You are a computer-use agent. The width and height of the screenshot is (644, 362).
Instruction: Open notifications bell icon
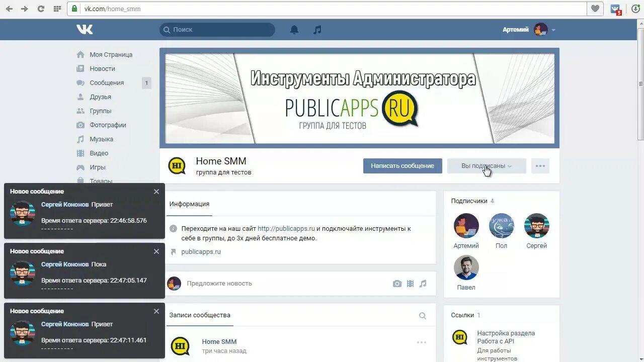click(294, 30)
